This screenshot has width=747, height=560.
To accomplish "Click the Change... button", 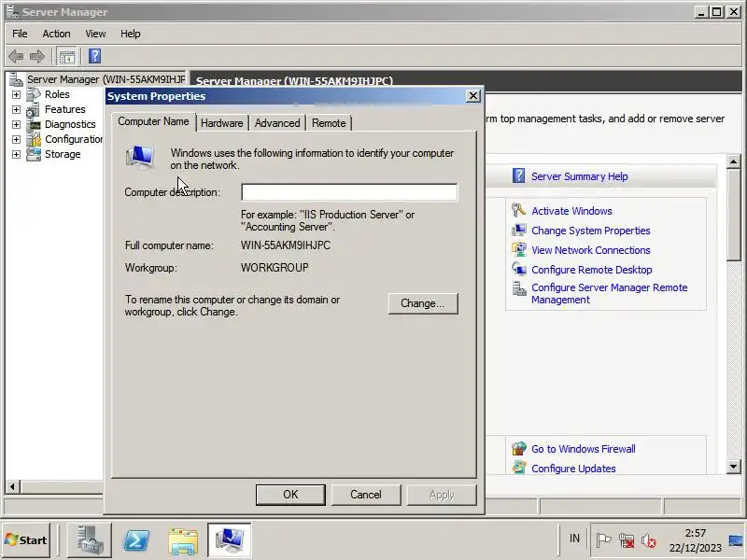I will click(423, 303).
